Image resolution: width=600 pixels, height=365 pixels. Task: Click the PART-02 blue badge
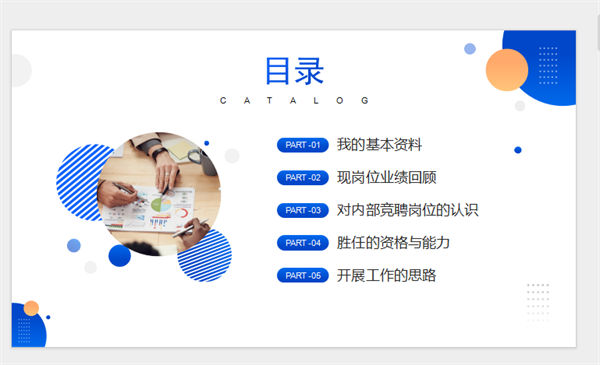(x=303, y=178)
